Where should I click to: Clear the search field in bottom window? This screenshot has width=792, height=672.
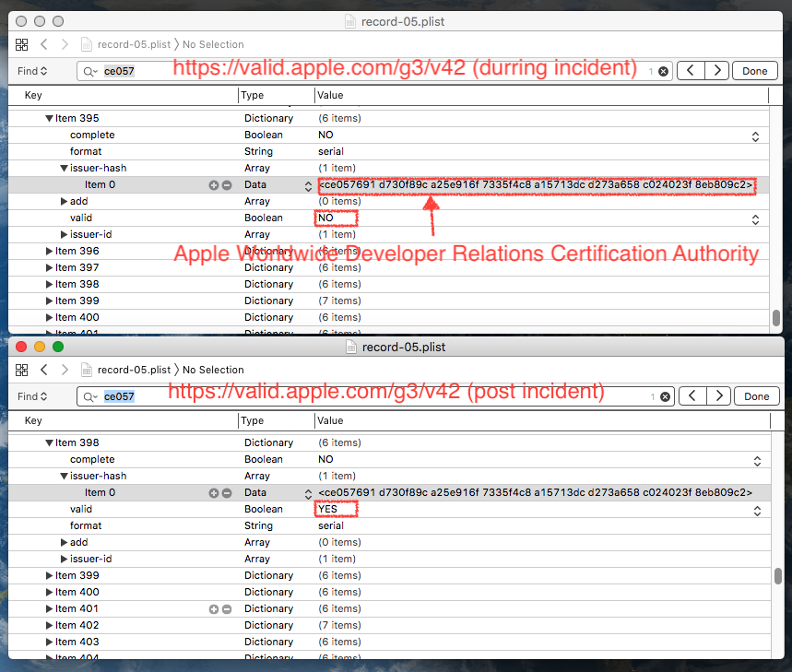tap(665, 396)
